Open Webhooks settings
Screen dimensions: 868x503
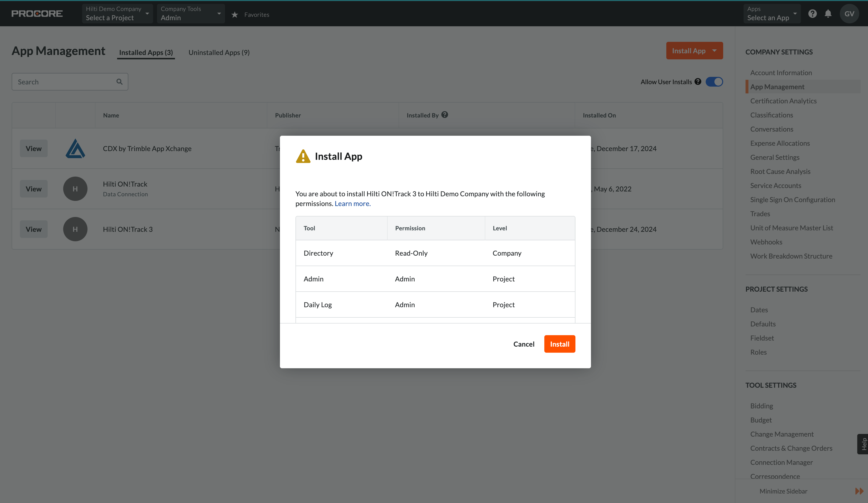pyautogui.click(x=766, y=242)
